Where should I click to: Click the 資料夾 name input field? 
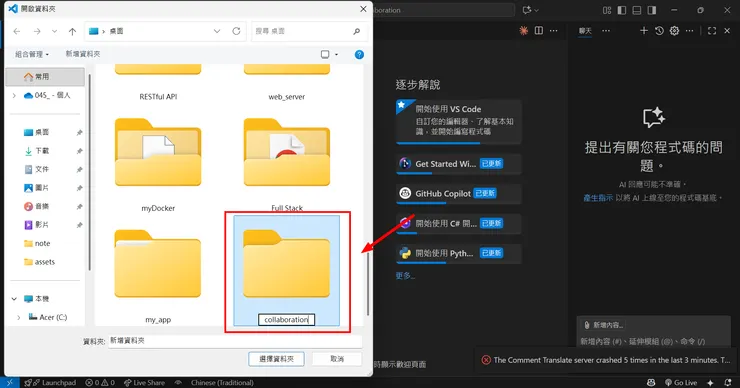(235, 340)
